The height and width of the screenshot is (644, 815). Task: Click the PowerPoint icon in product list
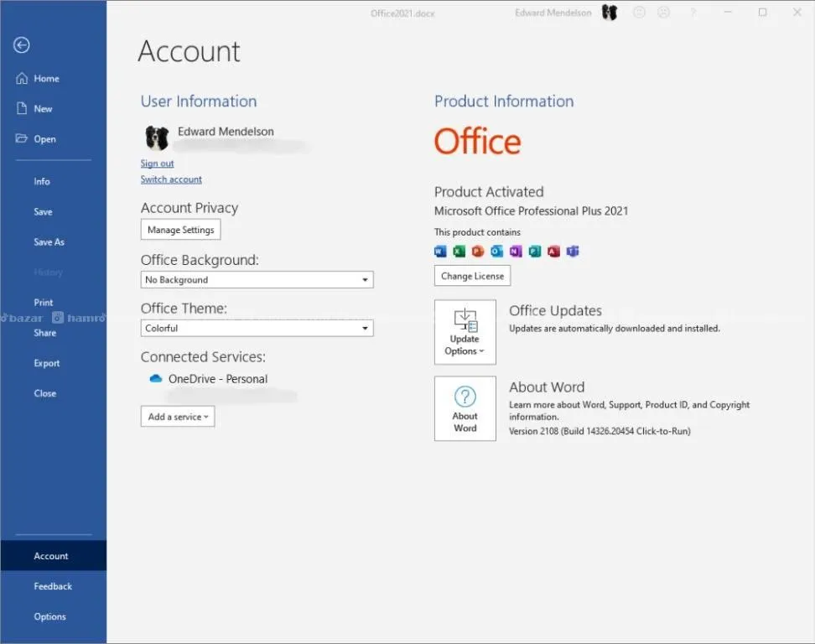[478, 251]
